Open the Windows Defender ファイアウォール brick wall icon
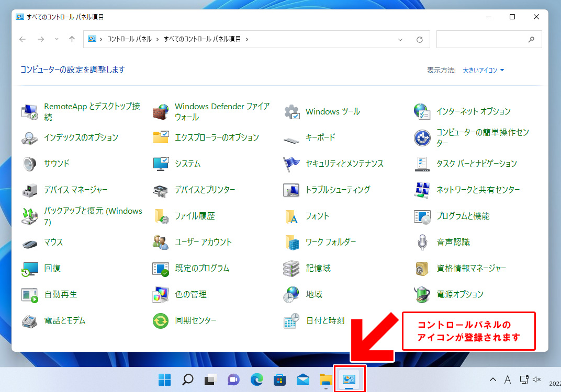 tap(160, 111)
